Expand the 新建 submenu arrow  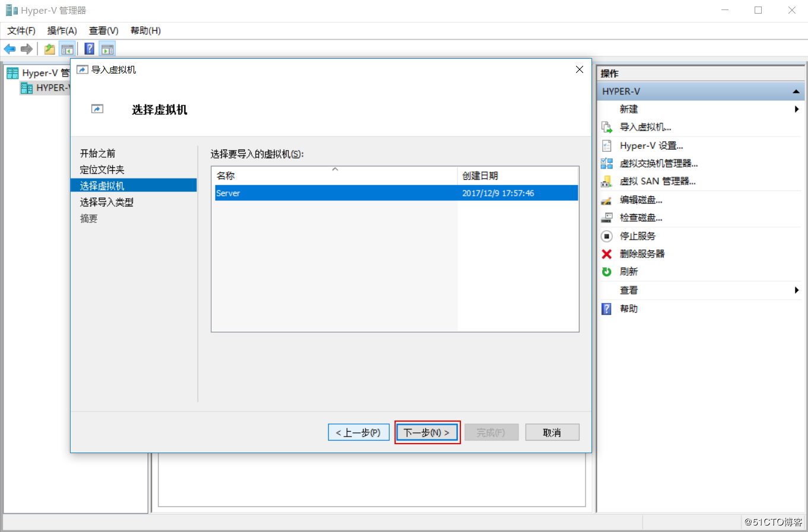[798, 109]
